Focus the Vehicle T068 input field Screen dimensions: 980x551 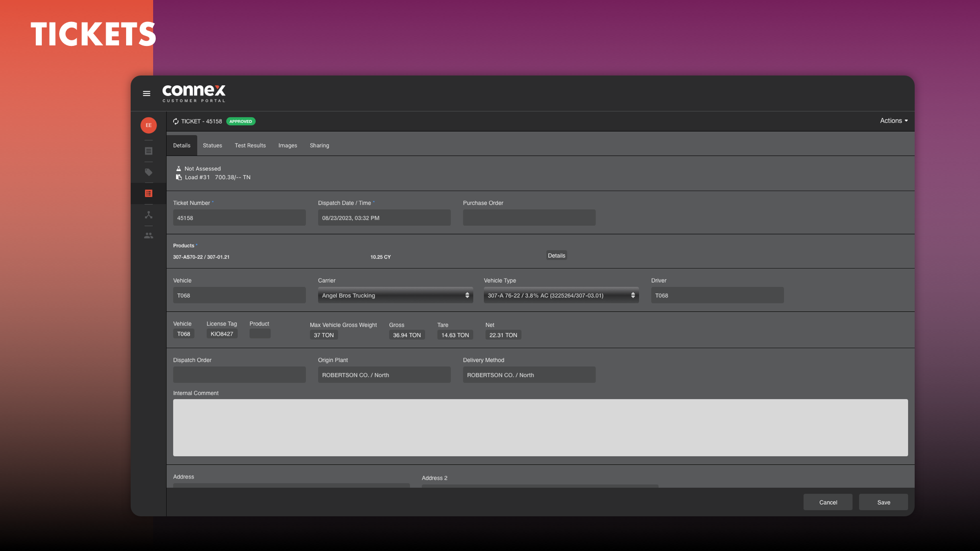239,295
